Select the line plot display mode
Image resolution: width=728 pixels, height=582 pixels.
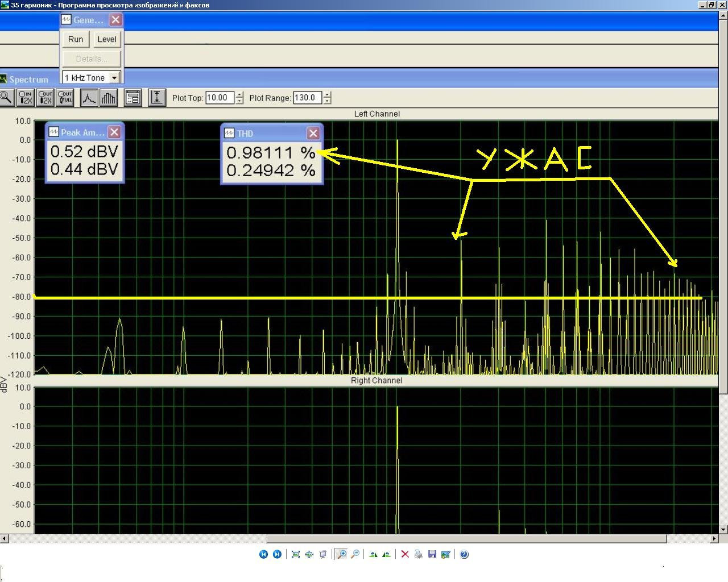(89, 98)
